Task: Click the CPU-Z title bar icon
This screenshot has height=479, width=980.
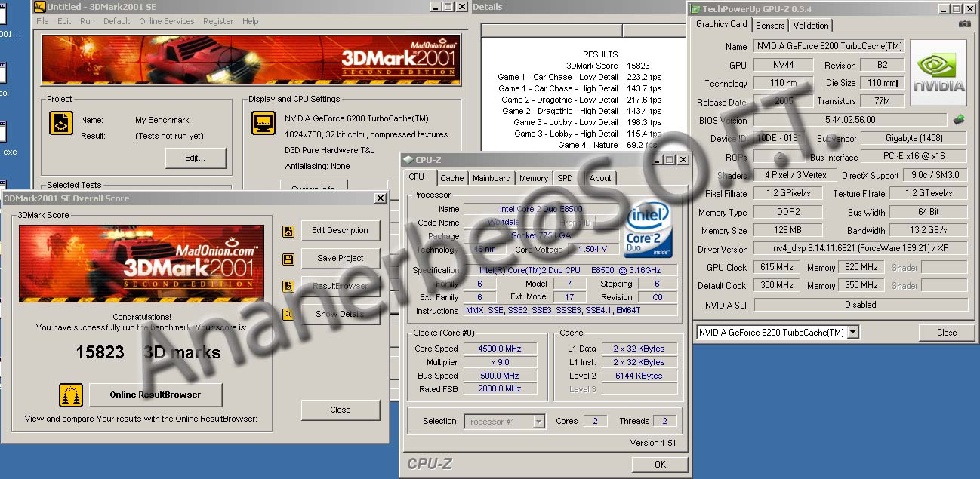Action: coord(408,159)
